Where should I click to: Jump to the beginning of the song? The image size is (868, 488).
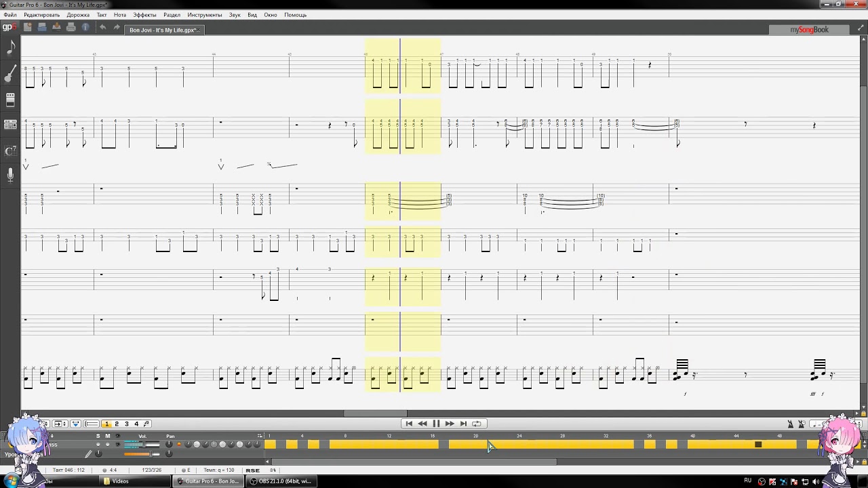(x=409, y=424)
